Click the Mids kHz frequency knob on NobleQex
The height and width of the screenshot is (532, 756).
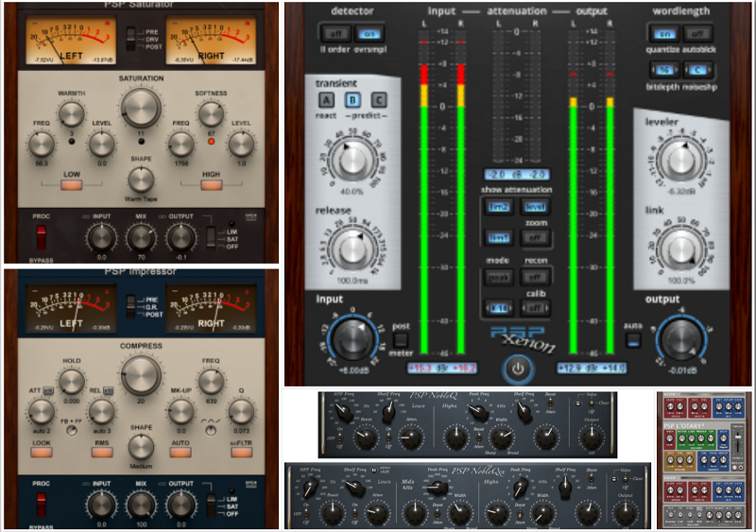point(438,488)
